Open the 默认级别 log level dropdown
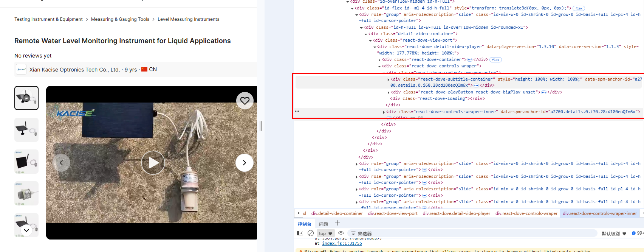 [614, 233]
